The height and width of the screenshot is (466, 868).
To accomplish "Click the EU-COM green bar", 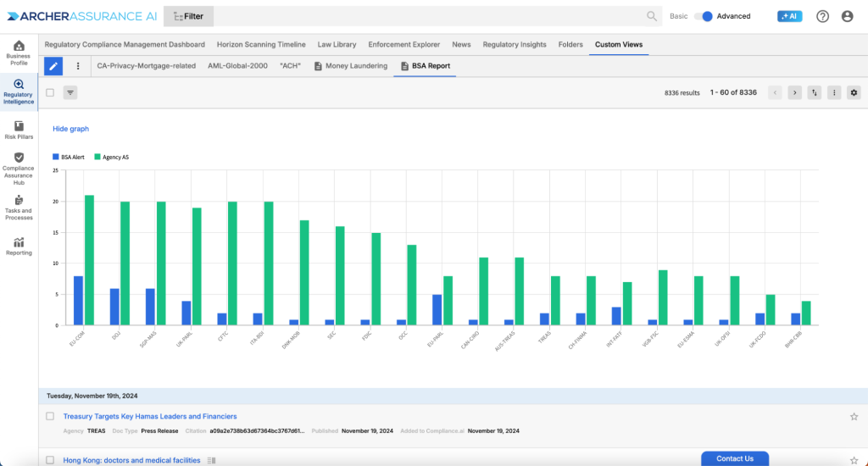I will point(89,260).
